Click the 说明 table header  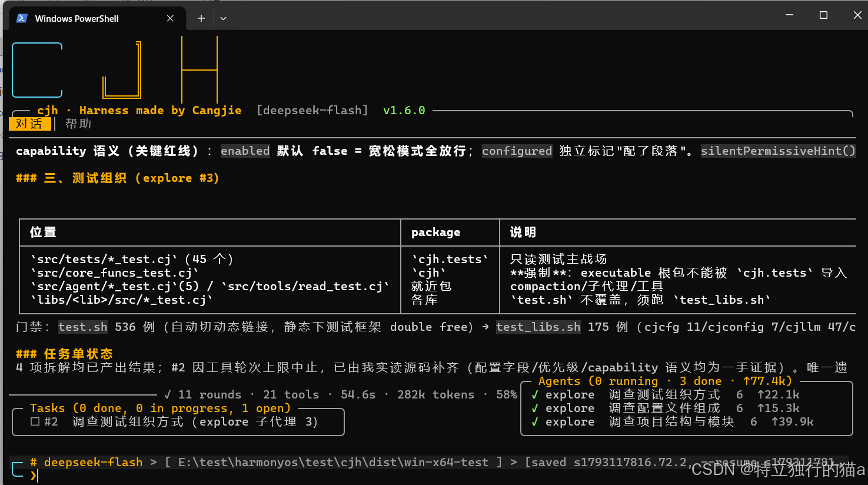tap(523, 232)
